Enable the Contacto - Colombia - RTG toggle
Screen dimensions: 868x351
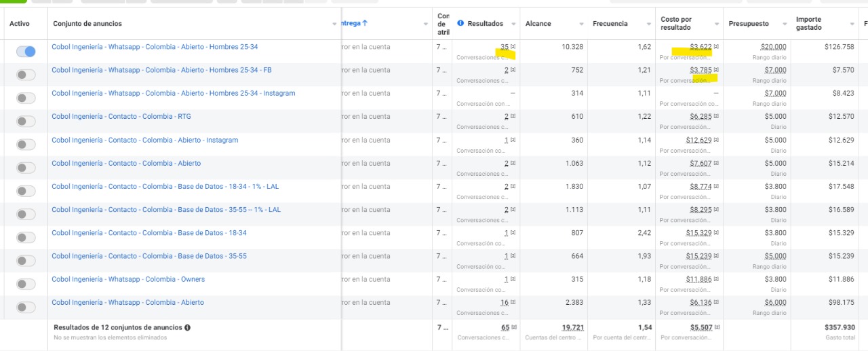coord(26,121)
